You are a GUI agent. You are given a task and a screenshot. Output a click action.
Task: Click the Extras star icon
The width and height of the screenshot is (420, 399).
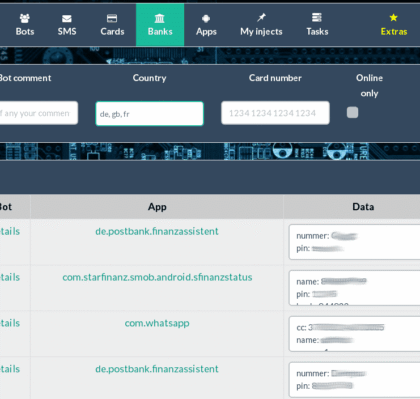point(394,17)
